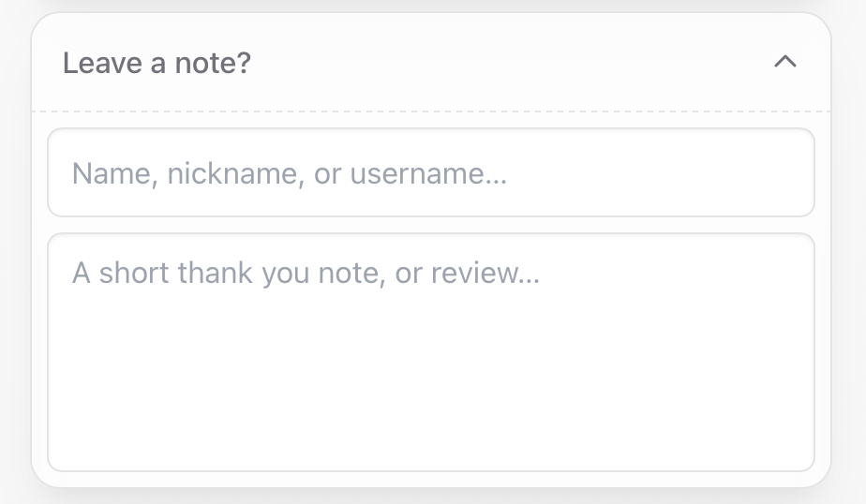Click the empty area of review textarea
Image resolution: width=866 pixels, height=504 pixels.
431,384
